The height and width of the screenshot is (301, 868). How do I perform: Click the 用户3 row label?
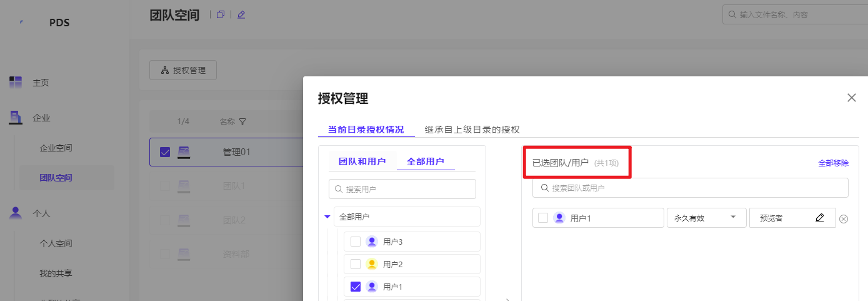[x=393, y=242]
